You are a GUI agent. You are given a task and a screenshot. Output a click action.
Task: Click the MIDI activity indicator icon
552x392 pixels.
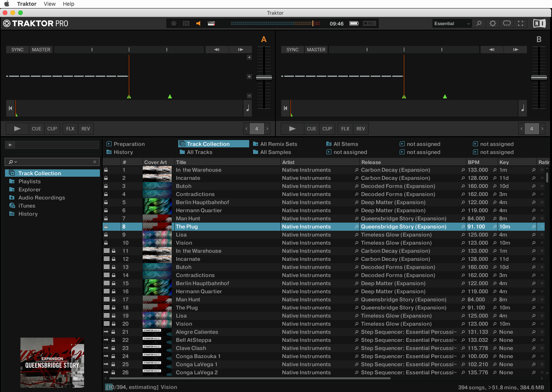pyautogui.click(x=174, y=24)
